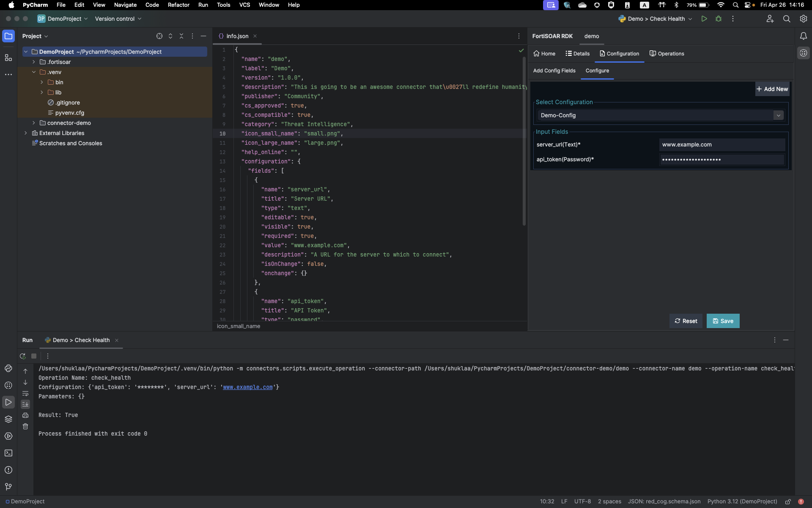Open Python Console tool window
Viewport: 812px width, 508px height.
[8, 368]
